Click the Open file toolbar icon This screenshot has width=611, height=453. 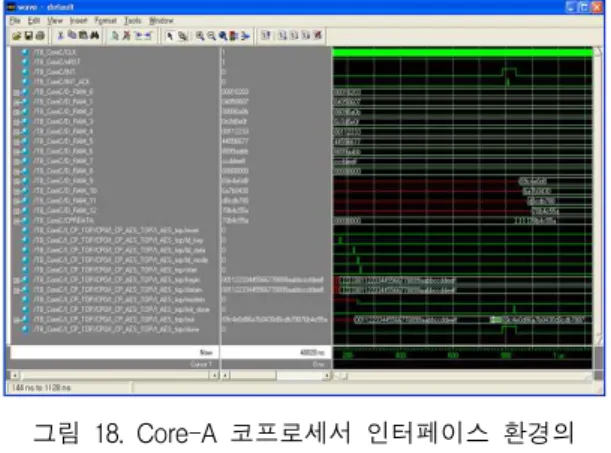pyautogui.click(x=17, y=36)
